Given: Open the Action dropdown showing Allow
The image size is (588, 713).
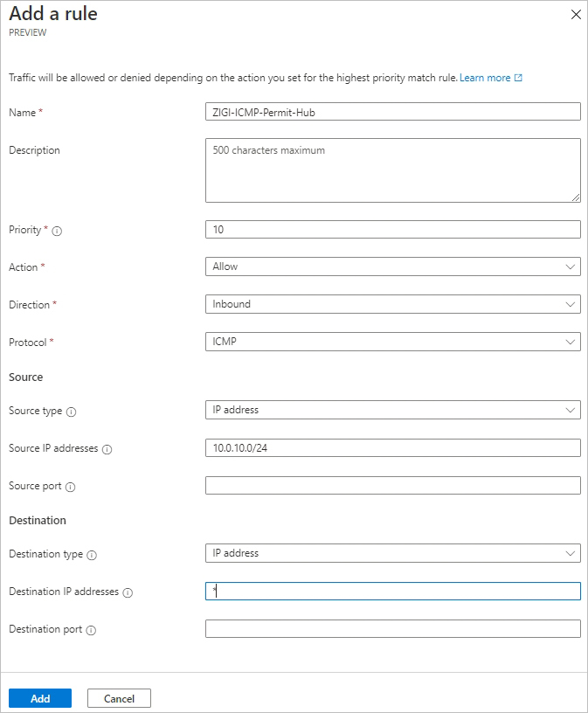Looking at the screenshot, I should [x=393, y=267].
